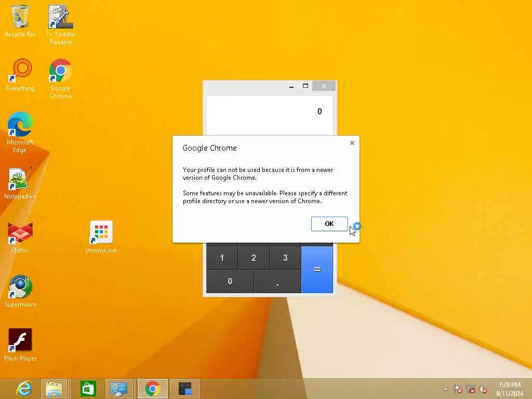This screenshot has width=532, height=399.
Task: Tap calculator key 3
Action: [285, 258]
